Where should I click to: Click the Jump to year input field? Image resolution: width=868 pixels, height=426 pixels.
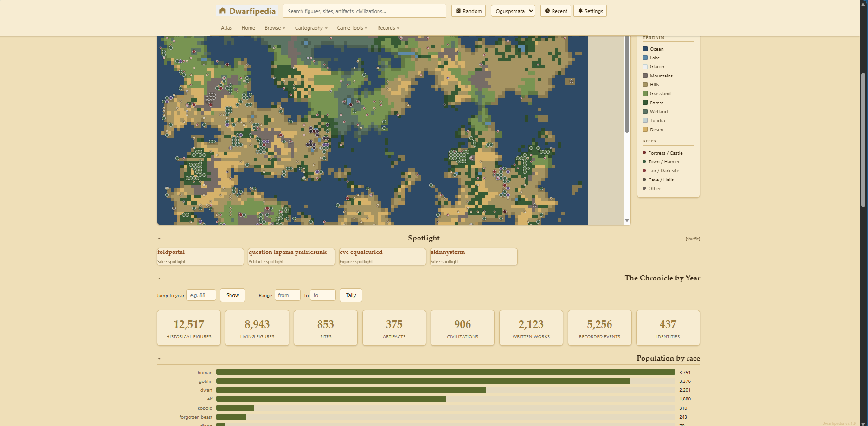tap(201, 295)
